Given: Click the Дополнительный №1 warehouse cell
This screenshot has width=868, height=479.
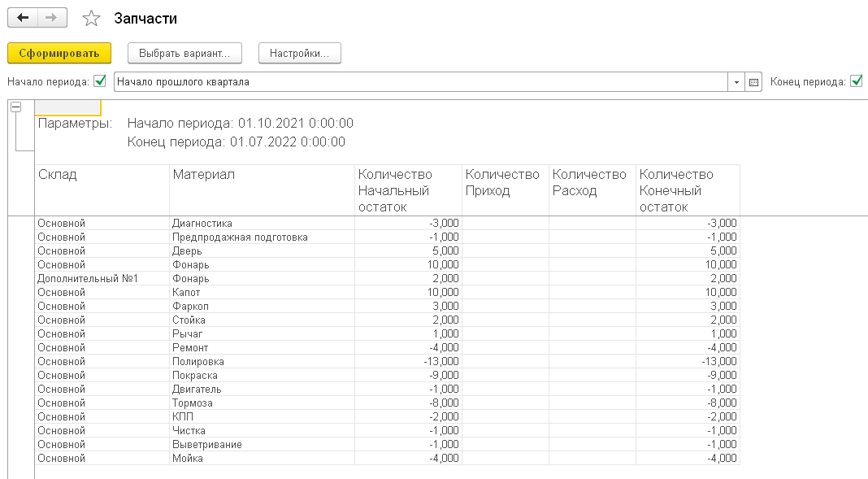Looking at the screenshot, I should pos(102,279).
